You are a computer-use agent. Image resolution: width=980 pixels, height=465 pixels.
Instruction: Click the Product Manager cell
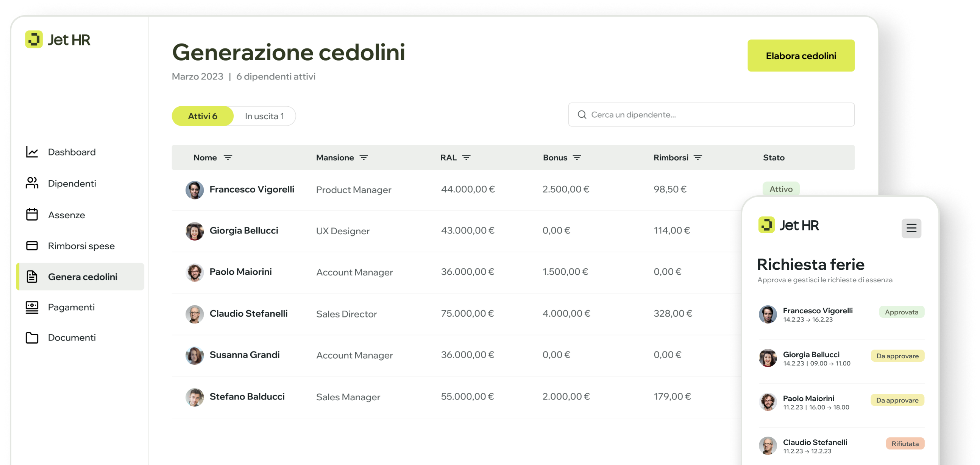click(x=353, y=190)
